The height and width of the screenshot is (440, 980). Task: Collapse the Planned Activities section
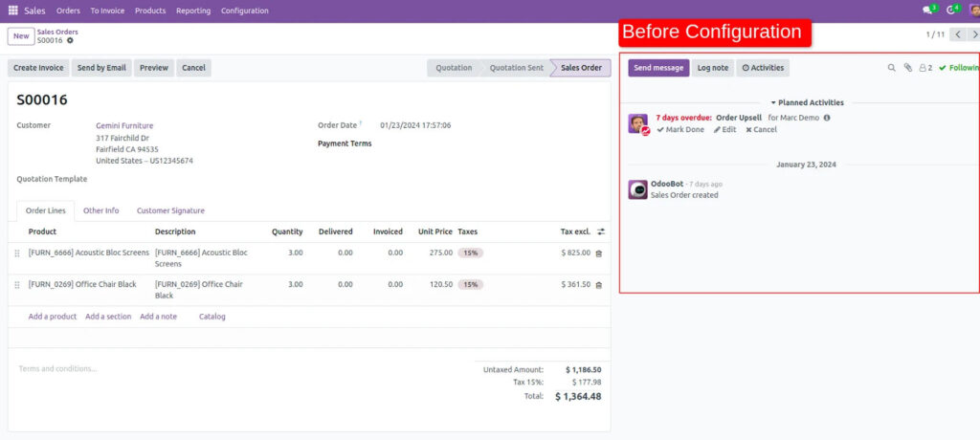click(x=806, y=102)
